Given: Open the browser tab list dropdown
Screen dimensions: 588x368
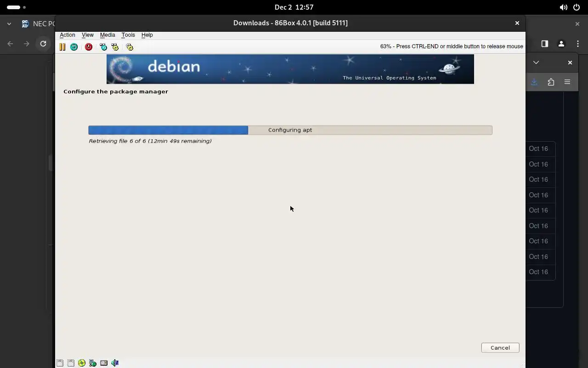Looking at the screenshot, I should click(9, 24).
